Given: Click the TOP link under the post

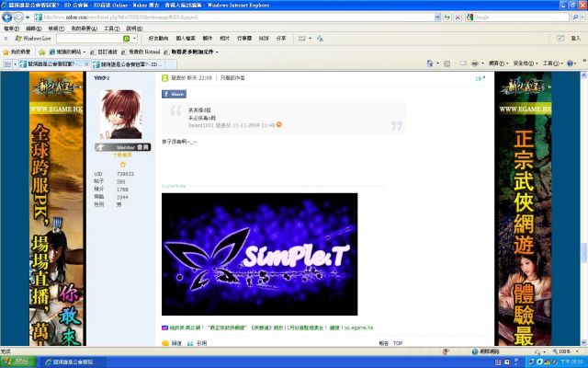Looking at the screenshot, I should (398, 342).
